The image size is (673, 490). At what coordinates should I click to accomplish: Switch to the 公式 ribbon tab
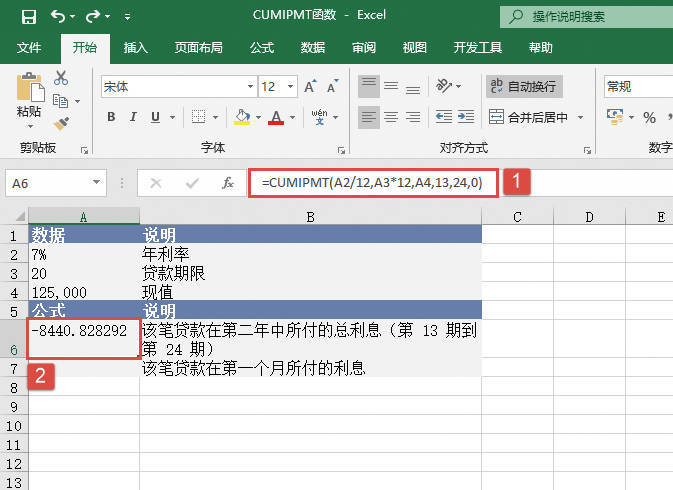[x=262, y=47]
